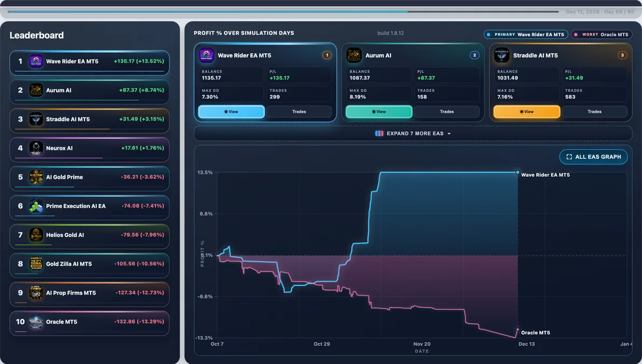The width and height of the screenshot is (642, 364).
Task: Click the AI Gold Prime leaderboard logo
Action: pyautogui.click(x=36, y=177)
